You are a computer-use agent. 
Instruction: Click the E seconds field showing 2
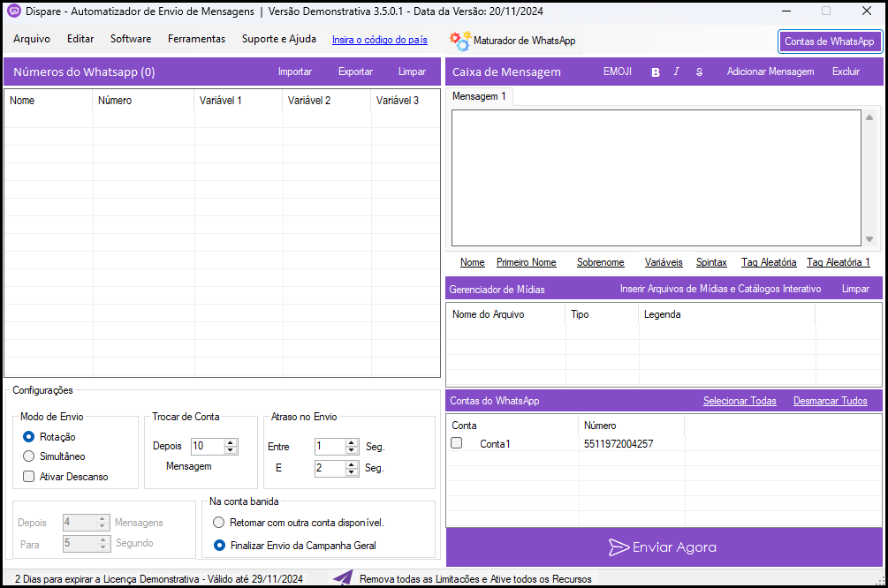[x=330, y=468]
